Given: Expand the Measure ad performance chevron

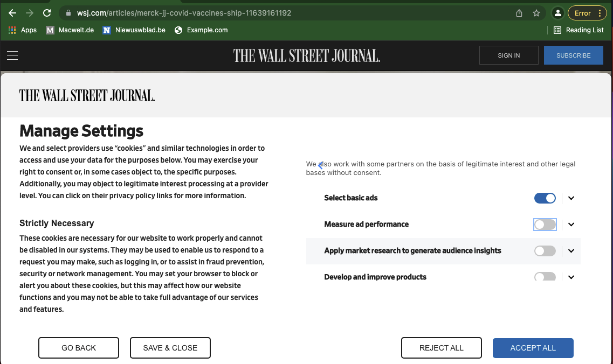Looking at the screenshot, I should [571, 225].
